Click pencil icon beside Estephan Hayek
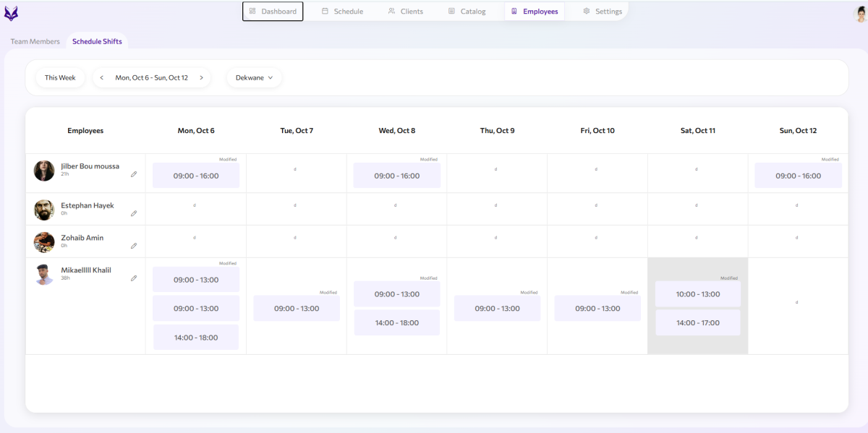 click(134, 213)
